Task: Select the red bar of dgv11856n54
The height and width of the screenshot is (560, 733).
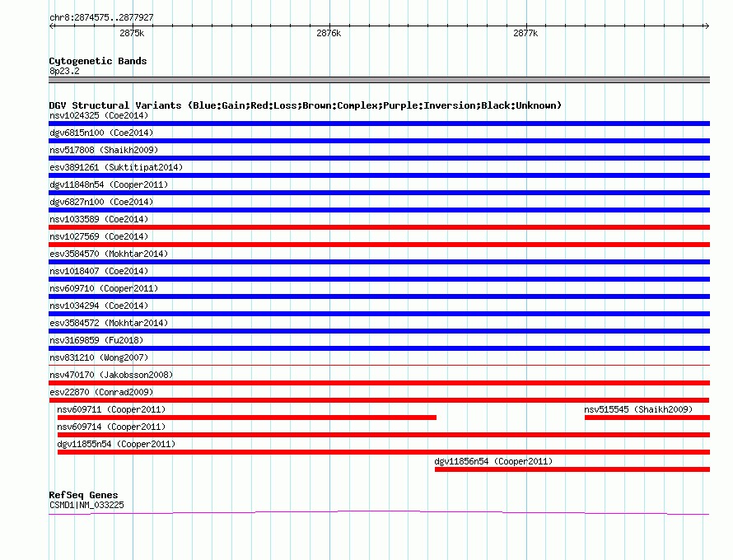Action: click(572, 469)
